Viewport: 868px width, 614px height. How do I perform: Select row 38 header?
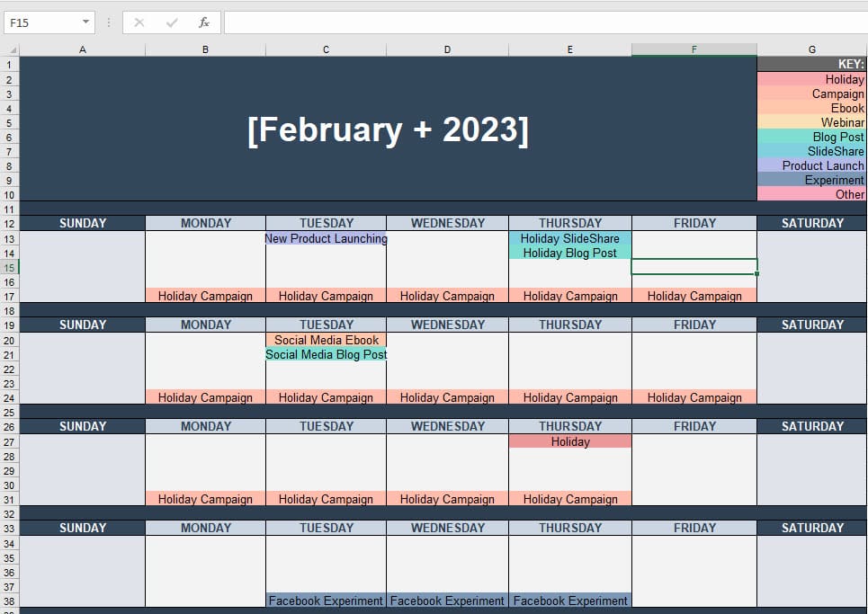pyautogui.click(x=9, y=601)
